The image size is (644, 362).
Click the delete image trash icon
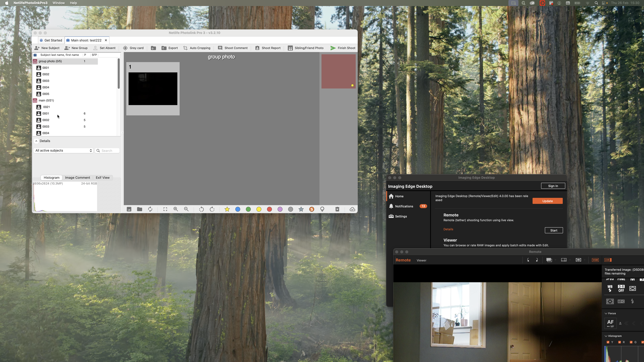[337, 209]
